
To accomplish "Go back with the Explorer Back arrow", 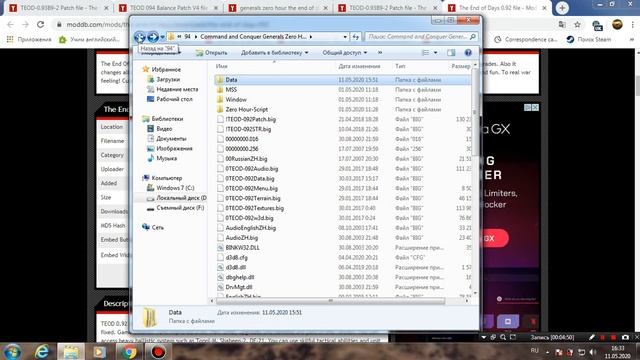I will point(140,37).
